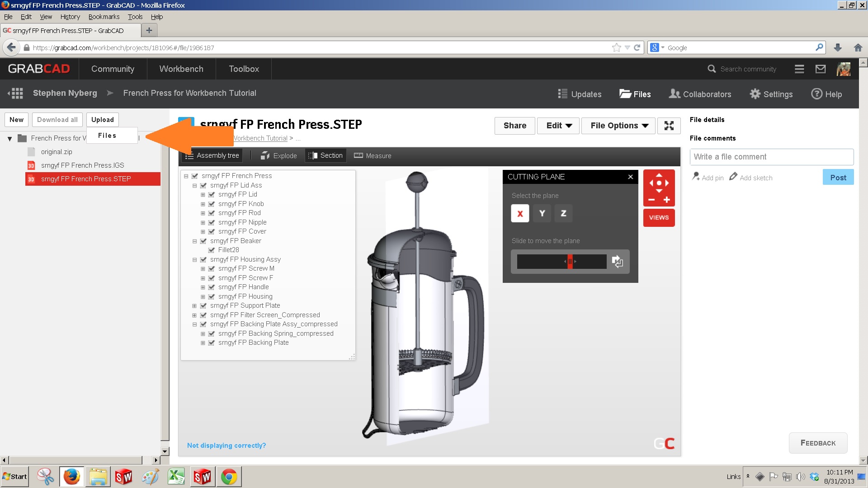Open the File Options dropdown
Image resolution: width=868 pixels, height=488 pixels.
619,126
